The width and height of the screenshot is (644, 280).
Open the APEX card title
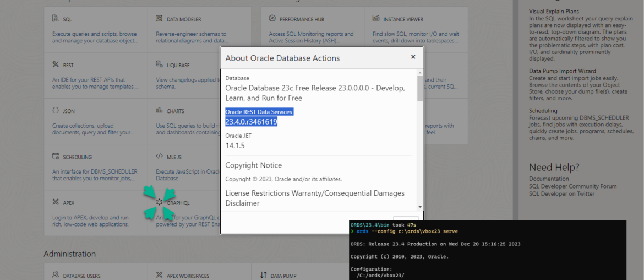pos(69,203)
